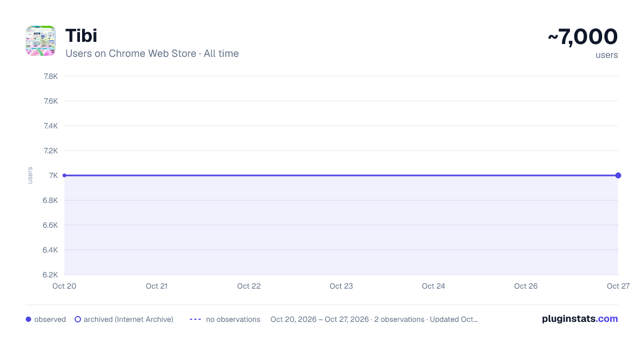Click the date range and observations summary text

374,319
